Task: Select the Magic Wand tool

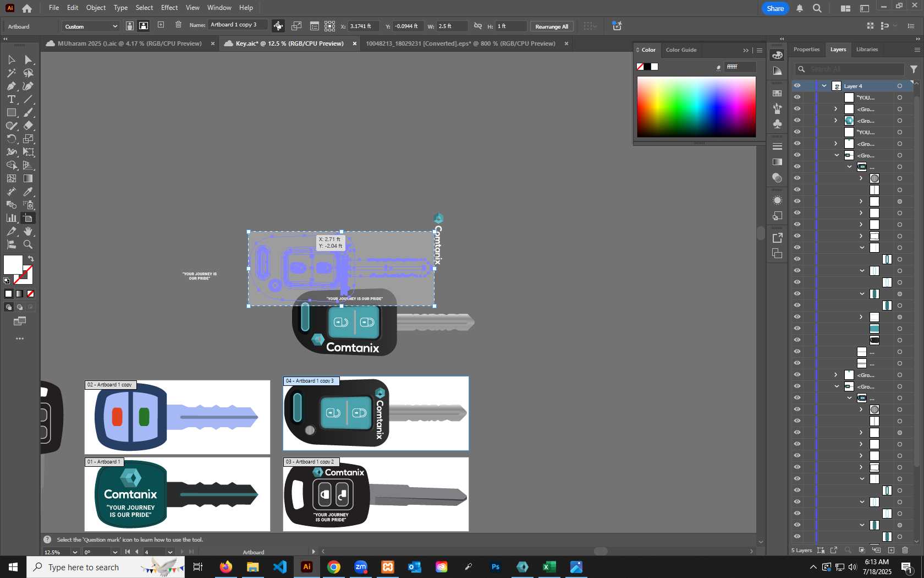Action: click(11, 73)
